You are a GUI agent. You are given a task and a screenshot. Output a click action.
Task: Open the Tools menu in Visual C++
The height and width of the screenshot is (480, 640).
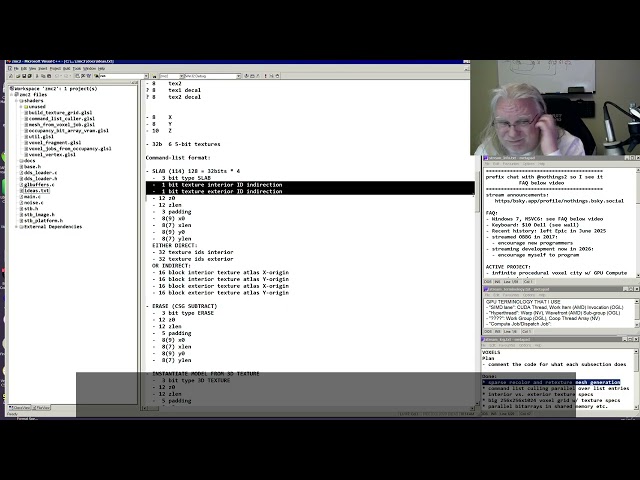tap(77, 69)
